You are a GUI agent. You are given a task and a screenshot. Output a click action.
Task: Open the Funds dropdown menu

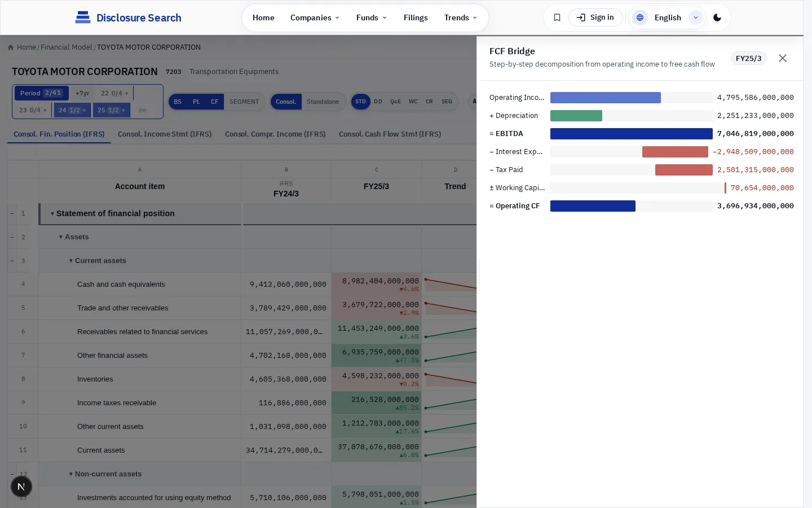(x=371, y=17)
